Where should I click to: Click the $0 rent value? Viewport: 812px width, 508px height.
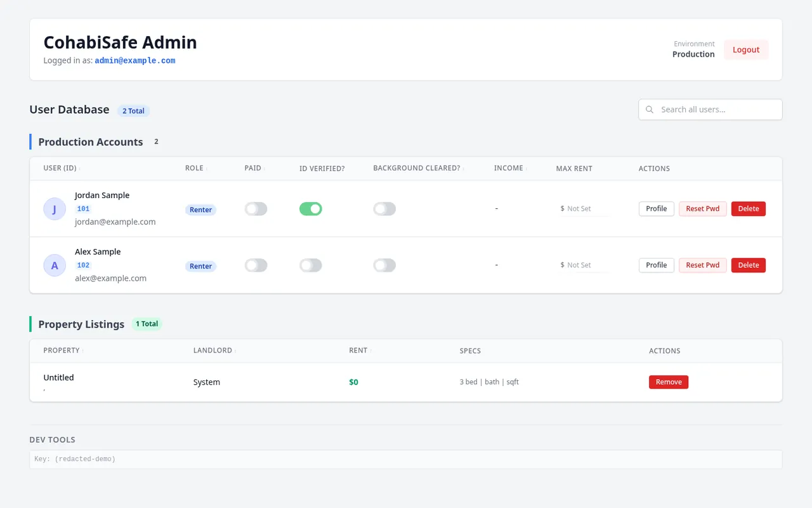coord(353,382)
